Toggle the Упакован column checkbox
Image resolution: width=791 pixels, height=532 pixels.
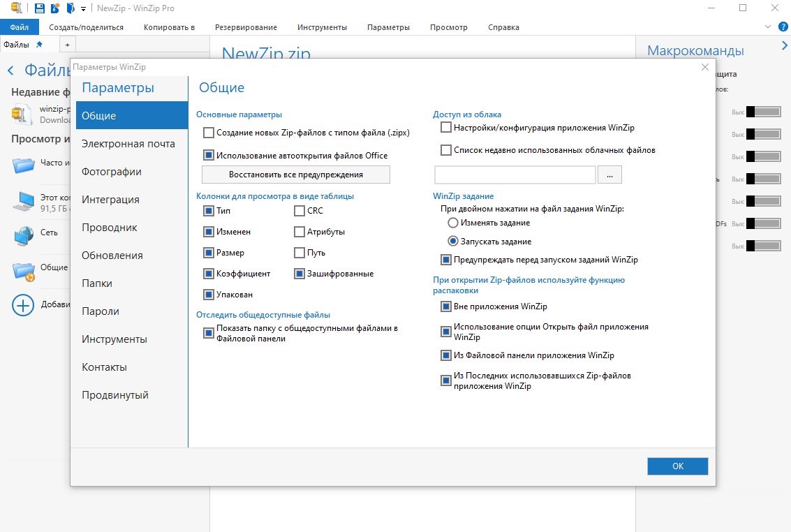(x=208, y=295)
